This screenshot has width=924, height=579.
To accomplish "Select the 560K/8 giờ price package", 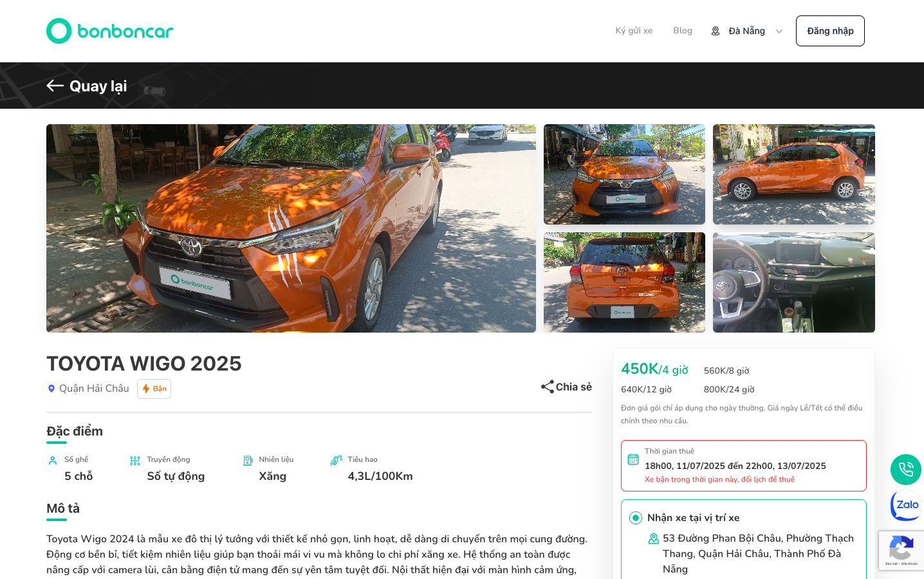I will [726, 371].
